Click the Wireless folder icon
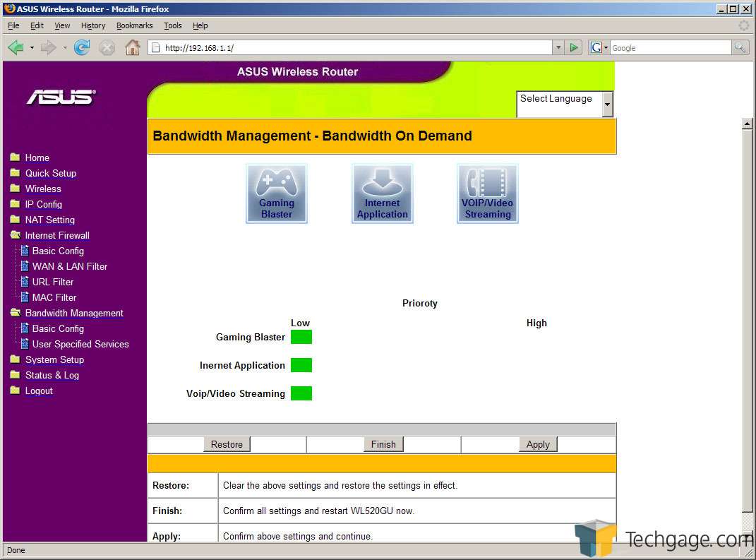This screenshot has width=756, height=560. coord(15,188)
